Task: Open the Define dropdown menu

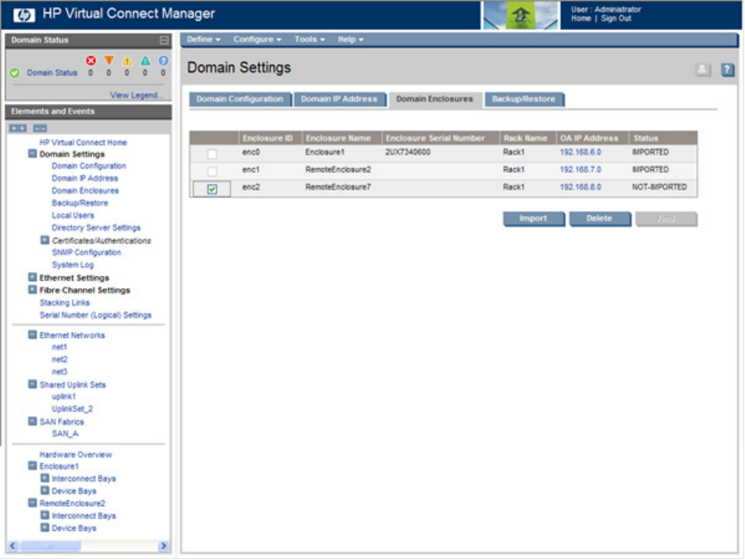Action: (203, 40)
